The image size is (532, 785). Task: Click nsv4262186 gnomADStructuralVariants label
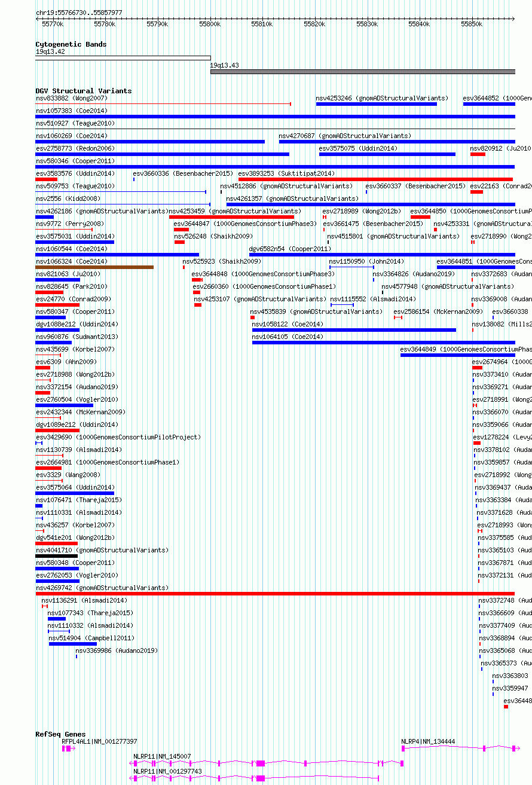pos(102,211)
